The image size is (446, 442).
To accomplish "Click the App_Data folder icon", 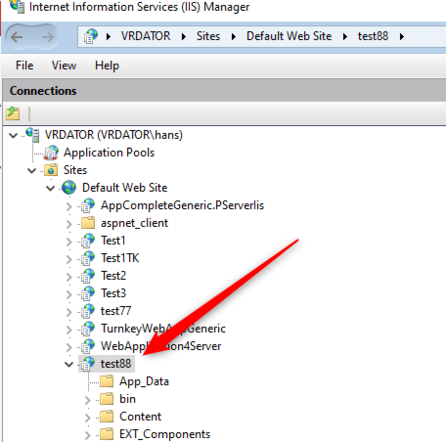I will [x=107, y=381].
